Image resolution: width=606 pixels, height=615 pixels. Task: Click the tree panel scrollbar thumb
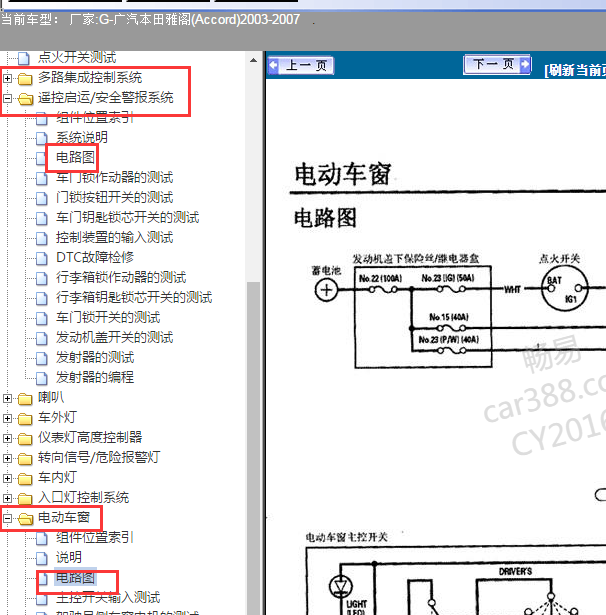tap(253, 447)
